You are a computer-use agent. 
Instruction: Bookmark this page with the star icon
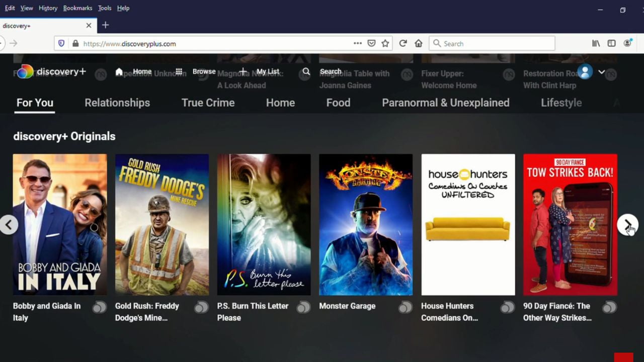click(385, 44)
